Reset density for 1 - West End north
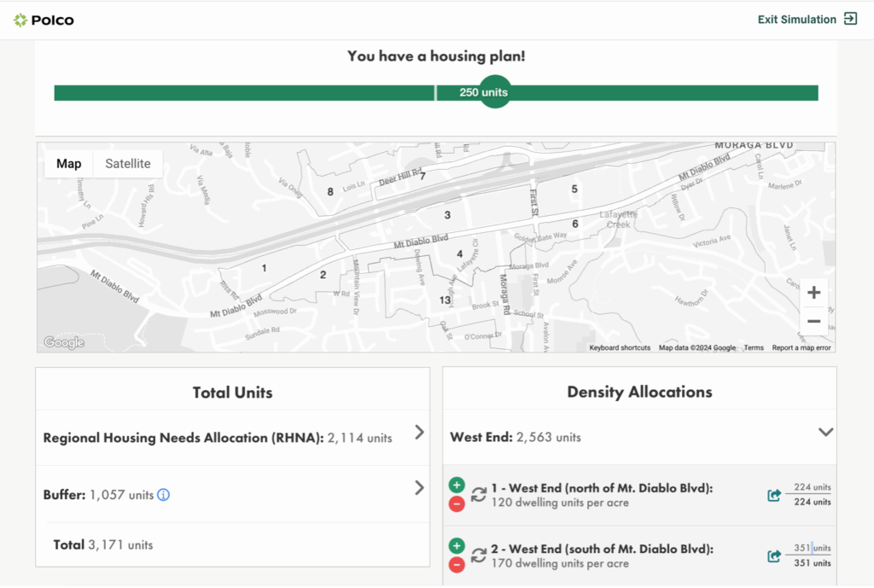The width and height of the screenshot is (874, 588). [479, 495]
